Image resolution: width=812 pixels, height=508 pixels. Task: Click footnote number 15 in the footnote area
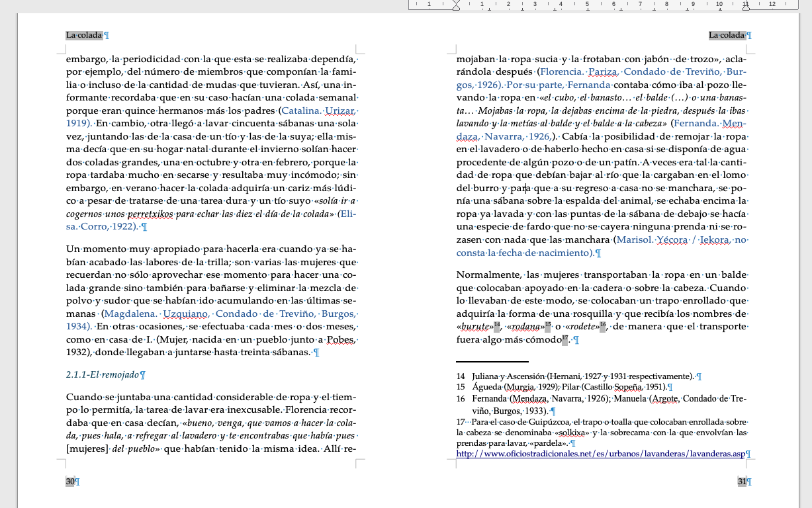pos(461,388)
